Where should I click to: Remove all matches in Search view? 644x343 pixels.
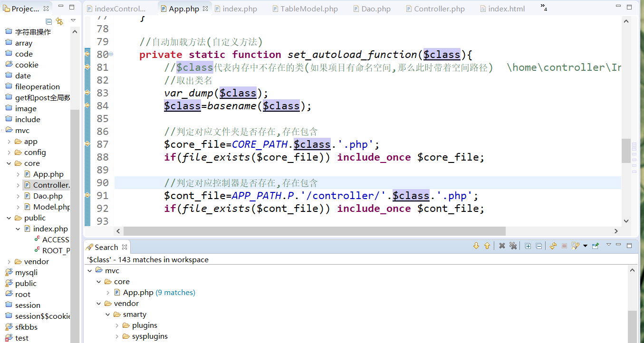513,246
